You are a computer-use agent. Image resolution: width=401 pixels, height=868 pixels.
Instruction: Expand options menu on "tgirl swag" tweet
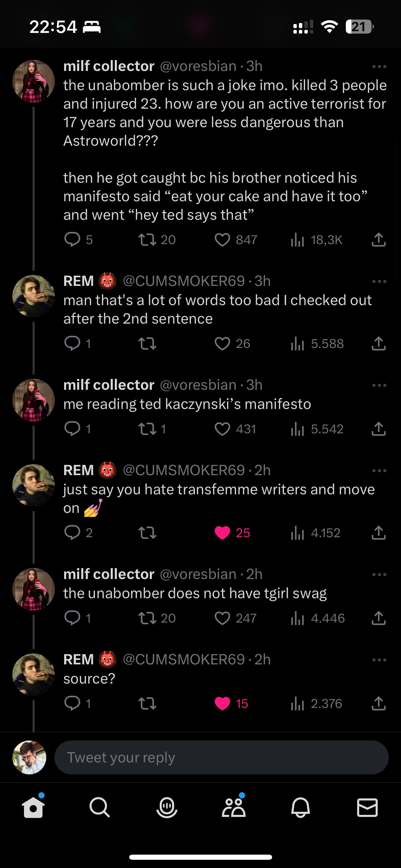coord(379,574)
